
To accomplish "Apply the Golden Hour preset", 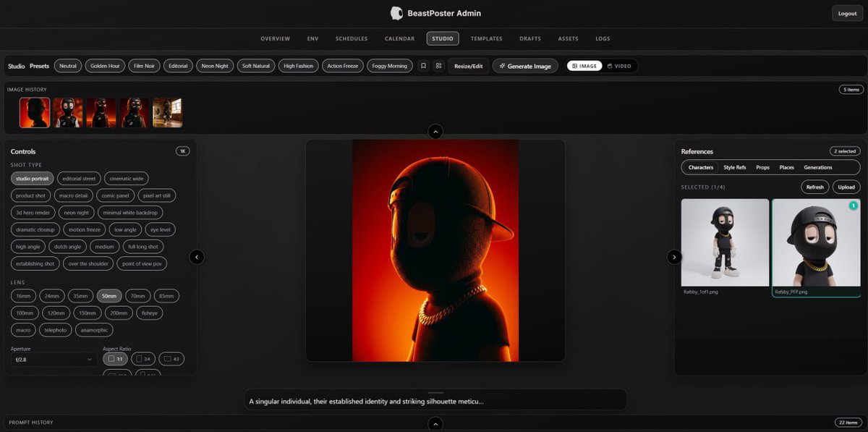I will coord(105,66).
